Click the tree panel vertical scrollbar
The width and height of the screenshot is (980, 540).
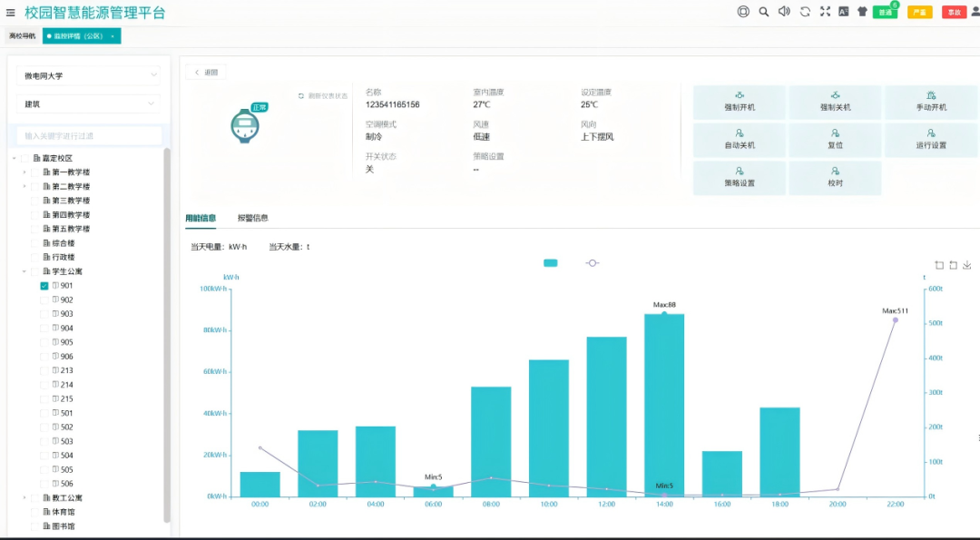coord(167,334)
